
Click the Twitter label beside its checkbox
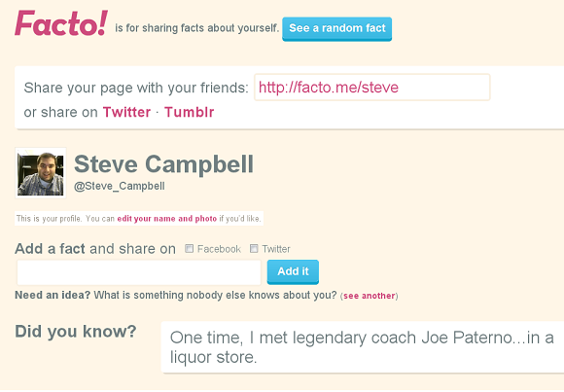[x=276, y=249]
